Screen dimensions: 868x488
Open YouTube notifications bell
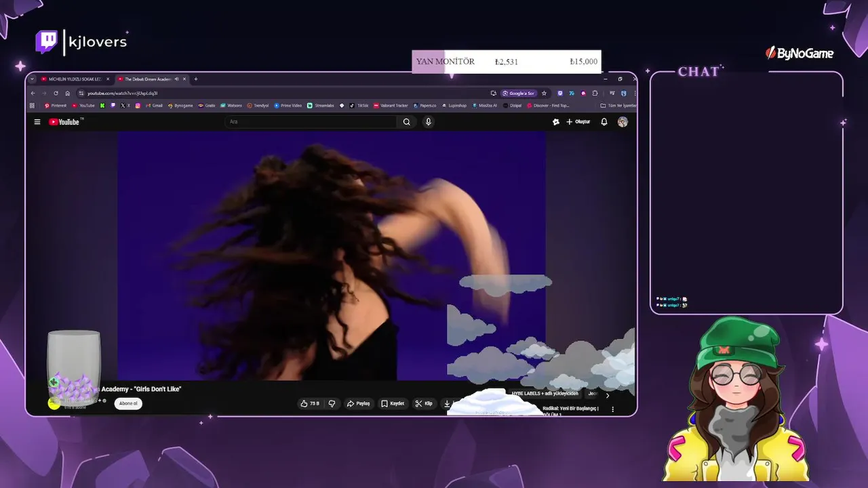coord(604,122)
